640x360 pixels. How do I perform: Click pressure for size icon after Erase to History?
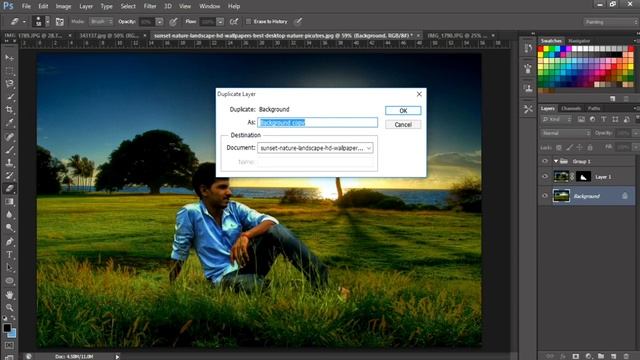(298, 22)
